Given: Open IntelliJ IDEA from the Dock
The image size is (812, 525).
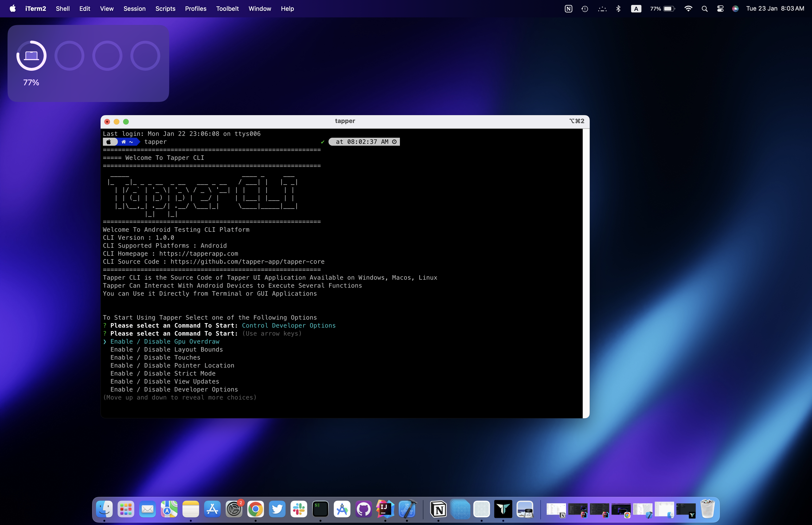Looking at the screenshot, I should pos(385,509).
